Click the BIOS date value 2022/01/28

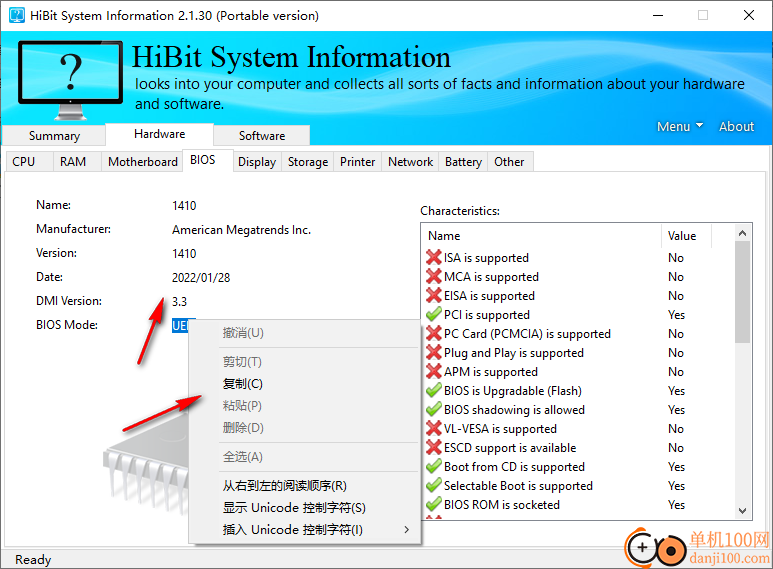201,278
